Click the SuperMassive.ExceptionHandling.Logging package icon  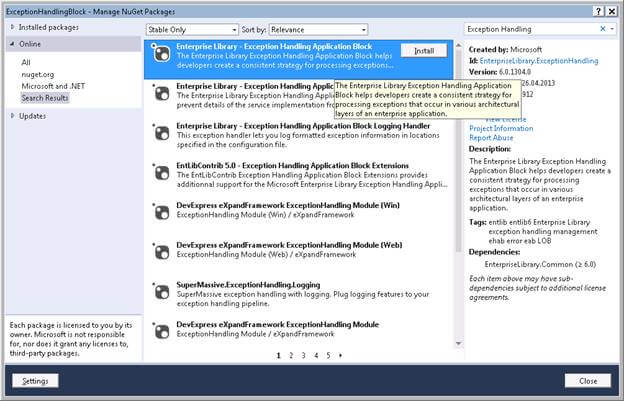point(161,292)
